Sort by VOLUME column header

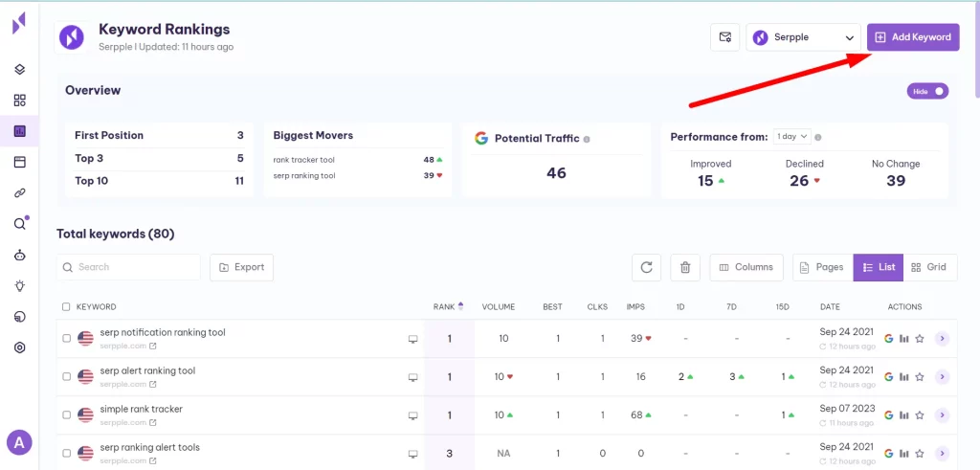point(498,307)
